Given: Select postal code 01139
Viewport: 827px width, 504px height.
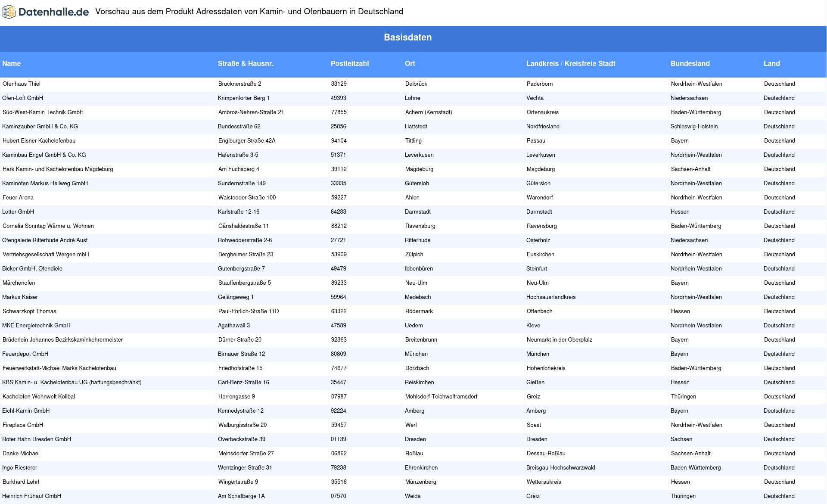Looking at the screenshot, I should [x=339, y=439].
